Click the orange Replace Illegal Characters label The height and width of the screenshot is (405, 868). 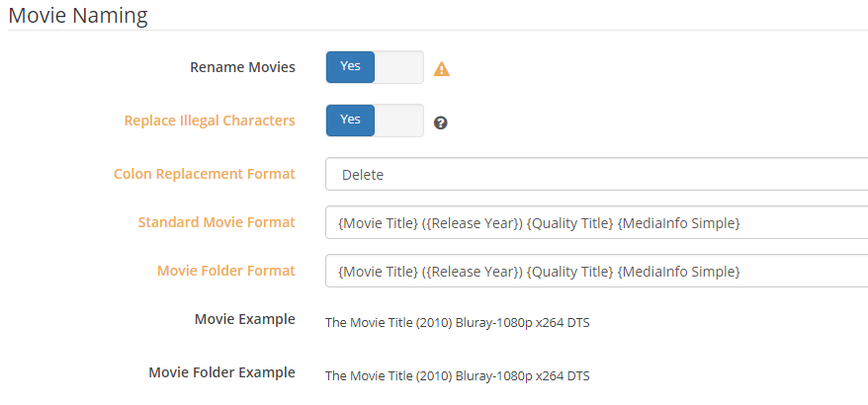click(210, 121)
